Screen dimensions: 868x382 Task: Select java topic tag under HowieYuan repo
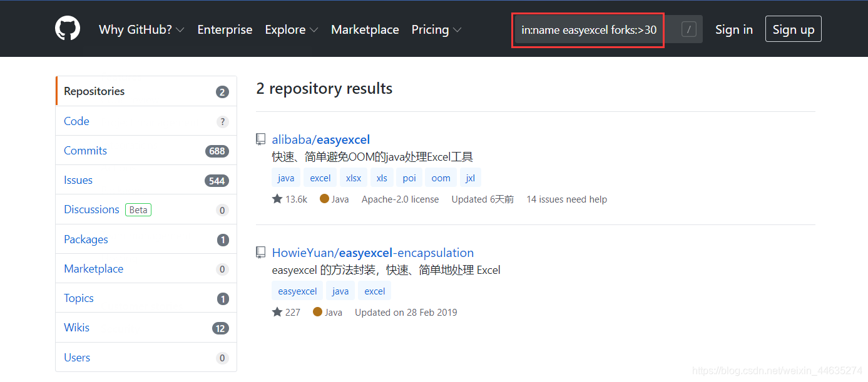pyautogui.click(x=340, y=291)
